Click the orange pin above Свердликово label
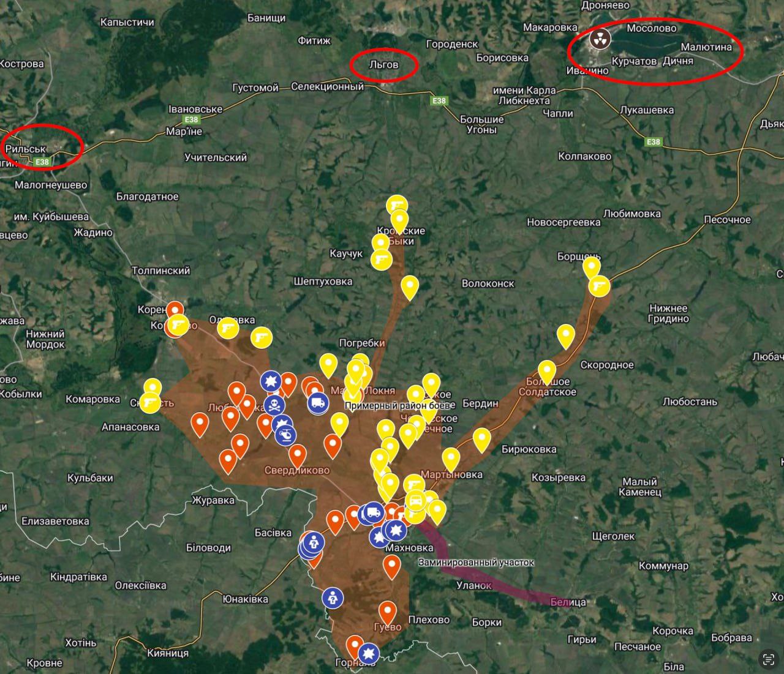 click(x=297, y=454)
